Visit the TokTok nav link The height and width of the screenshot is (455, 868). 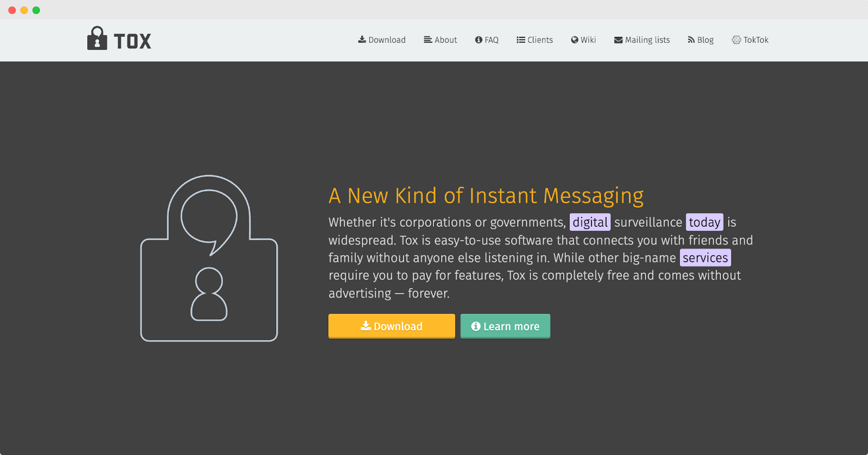pyautogui.click(x=750, y=40)
